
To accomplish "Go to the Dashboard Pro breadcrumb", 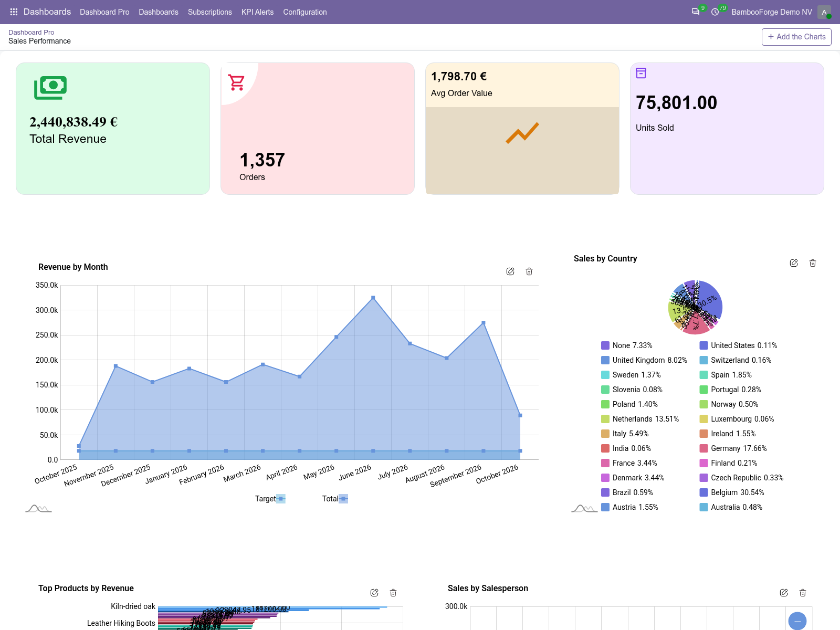I will point(31,32).
